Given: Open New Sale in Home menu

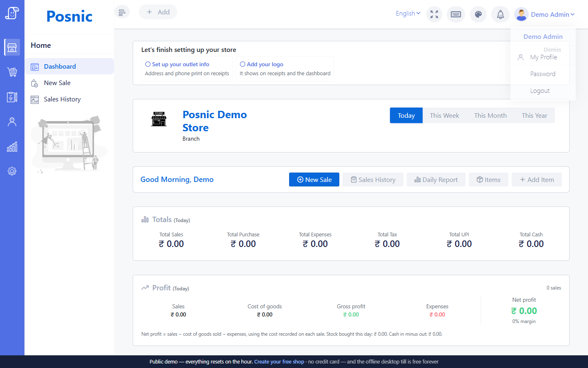Looking at the screenshot, I should (x=69, y=83).
